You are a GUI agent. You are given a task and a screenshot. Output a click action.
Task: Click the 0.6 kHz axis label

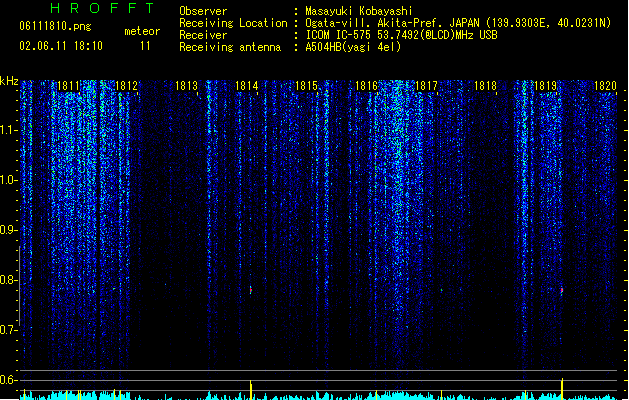point(8,380)
